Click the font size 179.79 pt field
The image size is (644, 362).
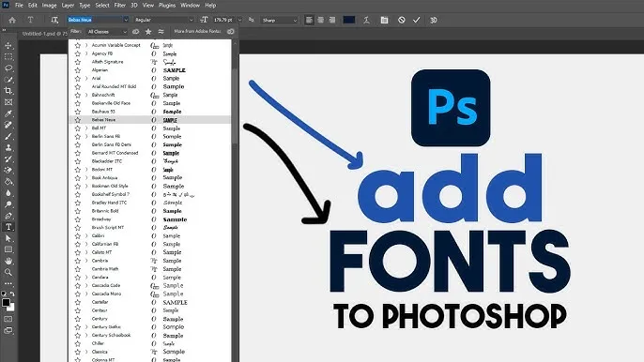[x=224, y=20]
